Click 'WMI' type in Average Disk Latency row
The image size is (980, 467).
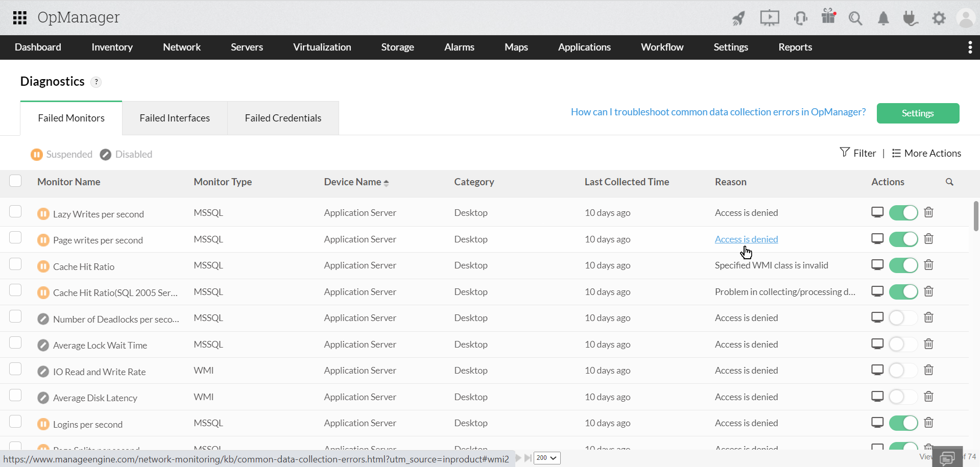pos(203,397)
